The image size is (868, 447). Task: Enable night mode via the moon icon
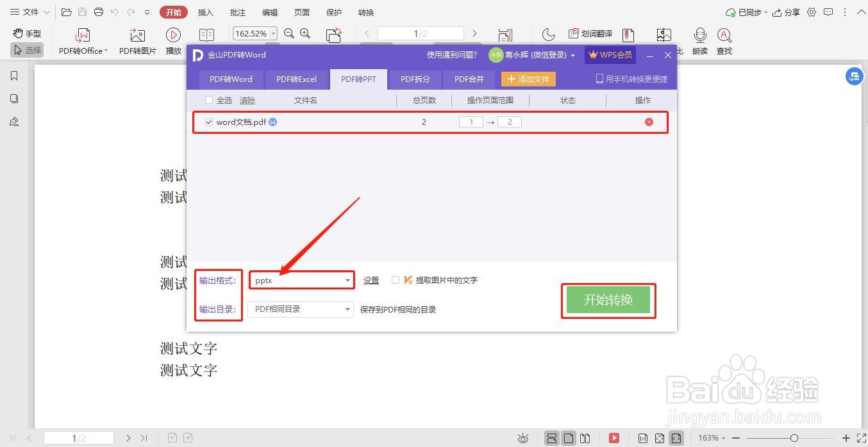point(549,33)
